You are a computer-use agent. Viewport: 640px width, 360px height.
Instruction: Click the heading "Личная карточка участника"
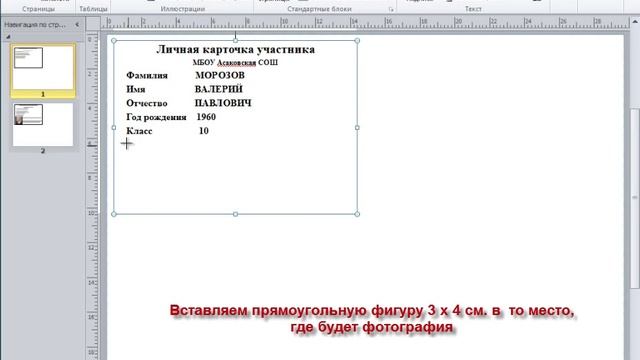(x=236, y=49)
